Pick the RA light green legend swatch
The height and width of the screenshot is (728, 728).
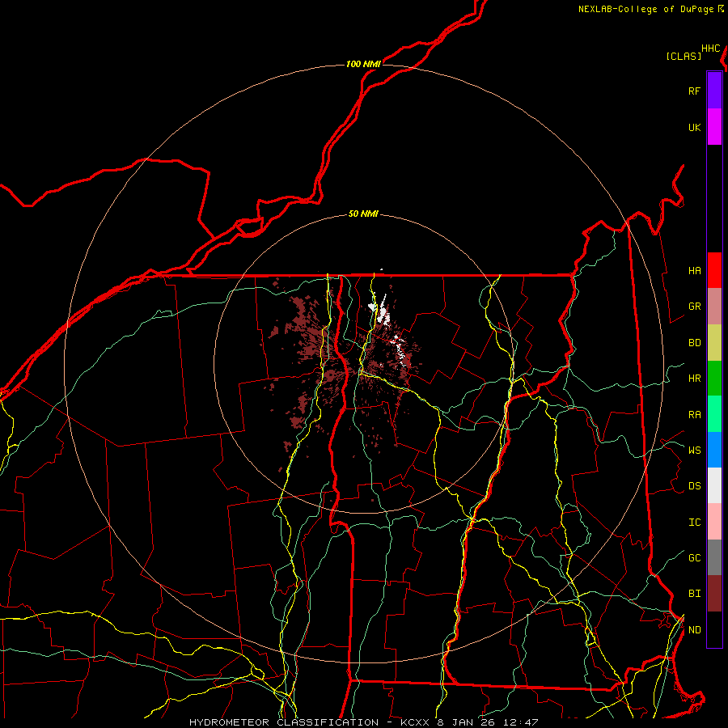click(x=714, y=414)
